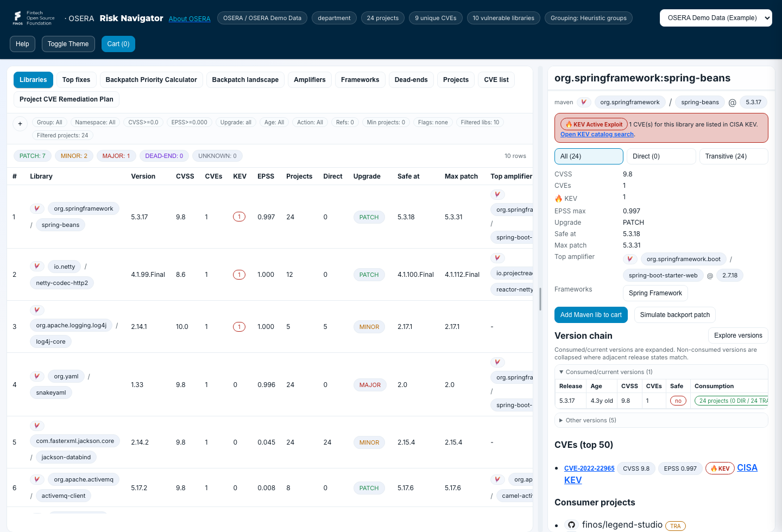Toggle the MAJOR: 1 filter chip

pyautogui.click(x=116, y=156)
